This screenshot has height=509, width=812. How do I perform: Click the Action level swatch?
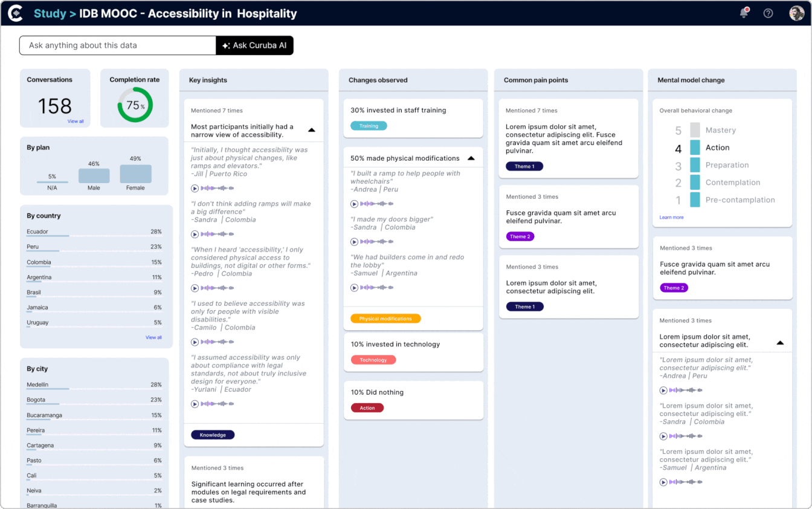pyautogui.click(x=695, y=148)
